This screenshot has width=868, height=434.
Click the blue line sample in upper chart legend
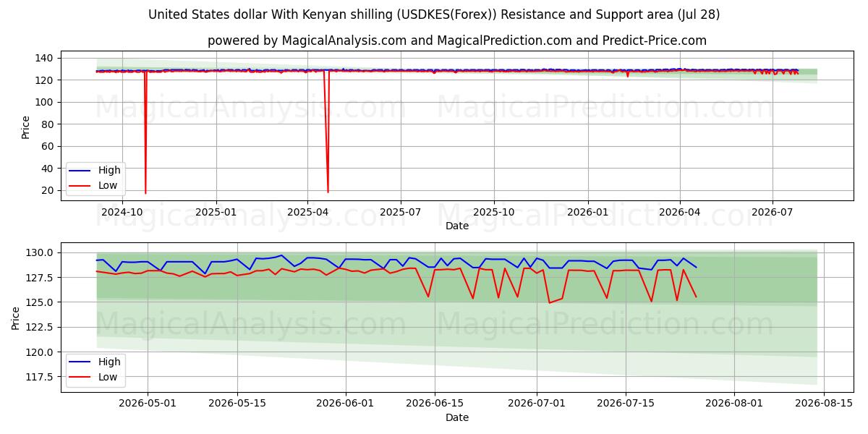click(81, 171)
